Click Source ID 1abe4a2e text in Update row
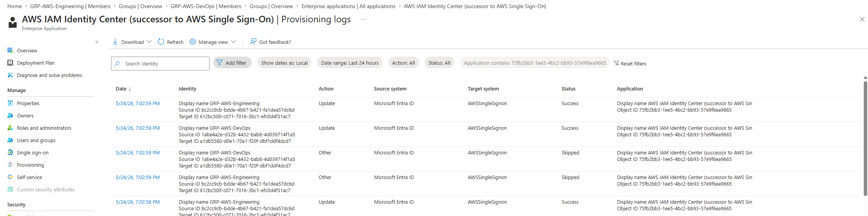The width and height of the screenshot is (868, 216). point(237,134)
